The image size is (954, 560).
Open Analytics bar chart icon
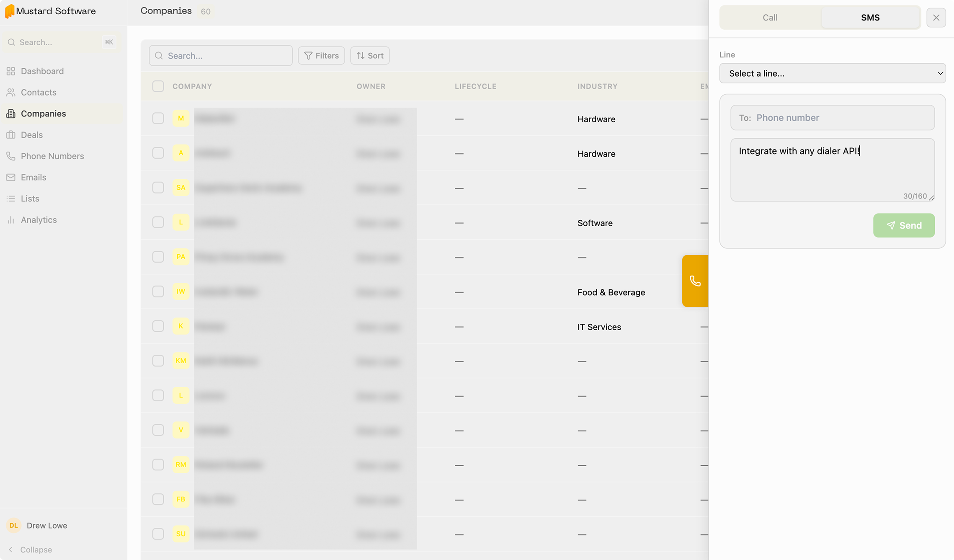pyautogui.click(x=11, y=220)
